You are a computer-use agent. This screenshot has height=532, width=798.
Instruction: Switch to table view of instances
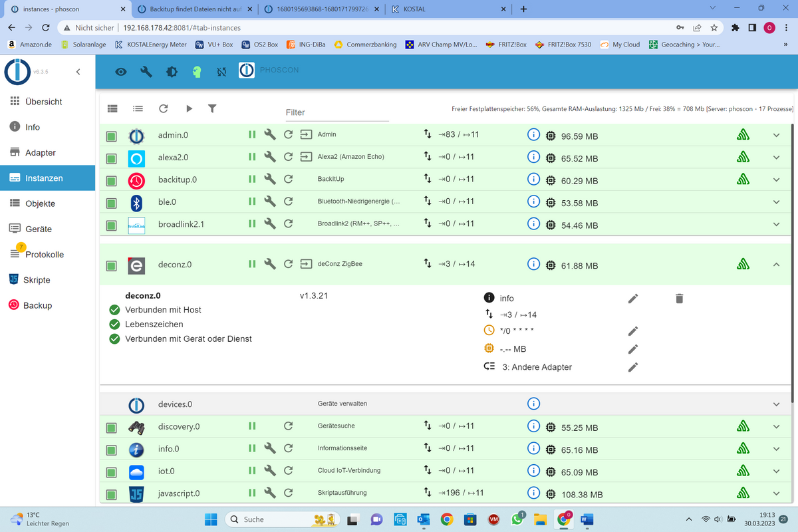[112, 108]
